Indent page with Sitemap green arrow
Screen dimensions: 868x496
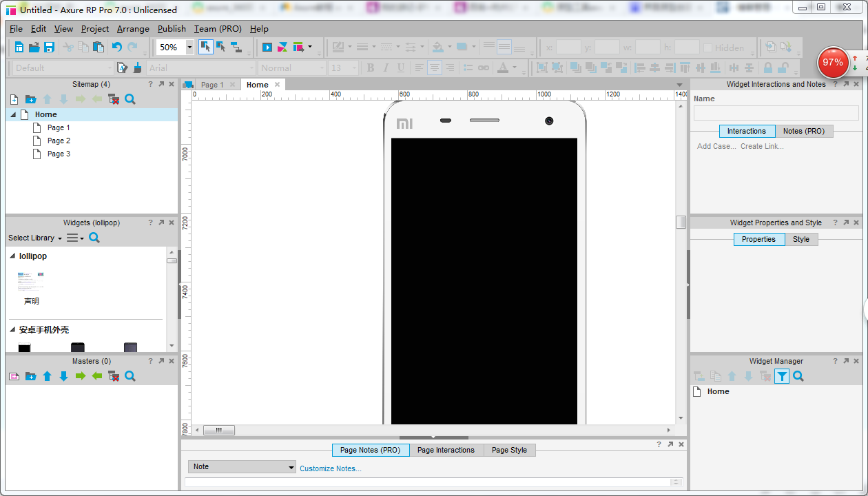point(81,99)
